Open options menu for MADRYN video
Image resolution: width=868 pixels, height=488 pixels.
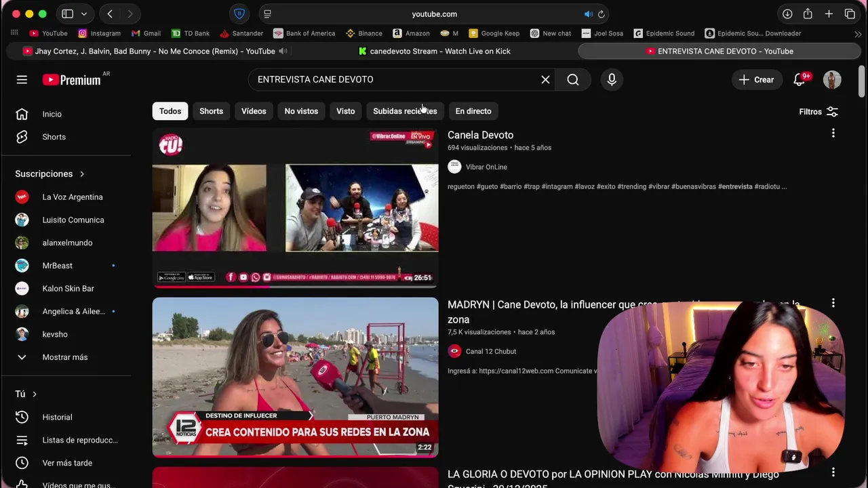833,303
